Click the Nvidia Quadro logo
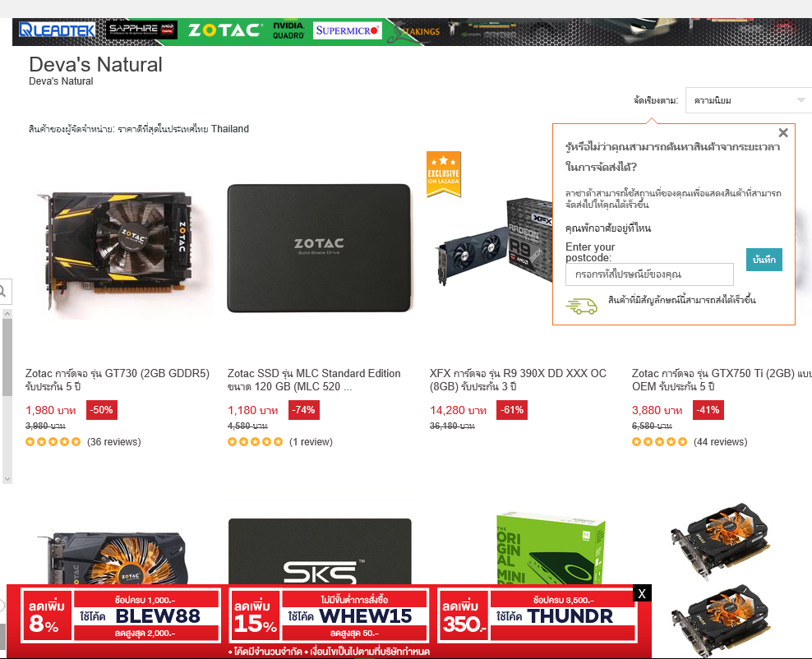 click(x=288, y=30)
